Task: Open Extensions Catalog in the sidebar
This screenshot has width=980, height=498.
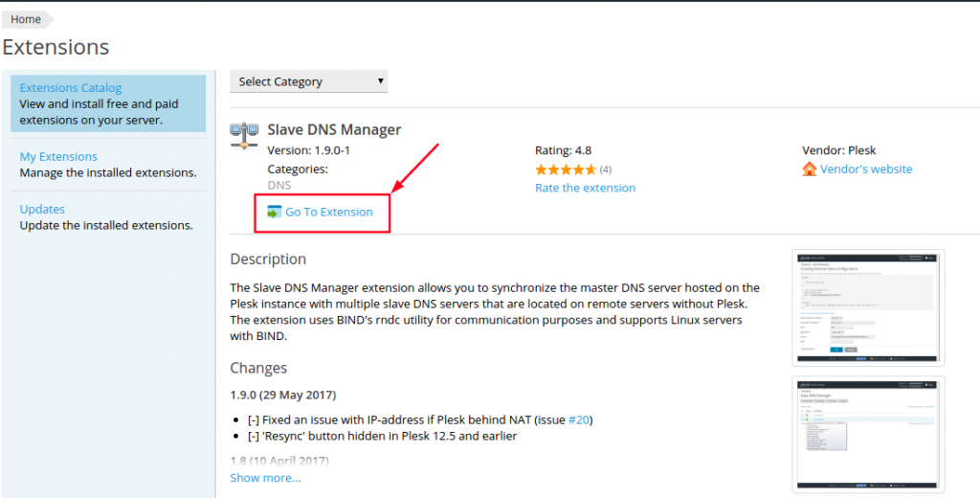Action: pos(71,87)
